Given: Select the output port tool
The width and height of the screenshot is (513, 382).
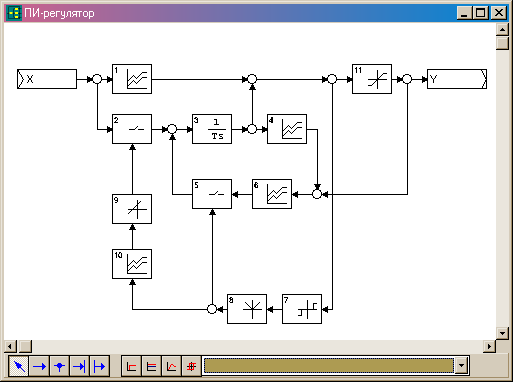Looking at the screenshot, I should point(99,367).
